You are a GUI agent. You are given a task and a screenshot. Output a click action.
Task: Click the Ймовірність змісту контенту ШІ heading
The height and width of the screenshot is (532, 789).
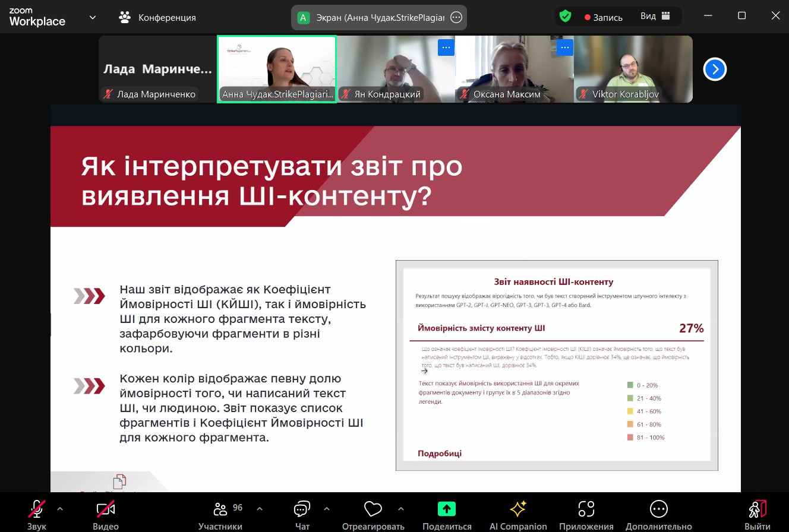(x=481, y=328)
